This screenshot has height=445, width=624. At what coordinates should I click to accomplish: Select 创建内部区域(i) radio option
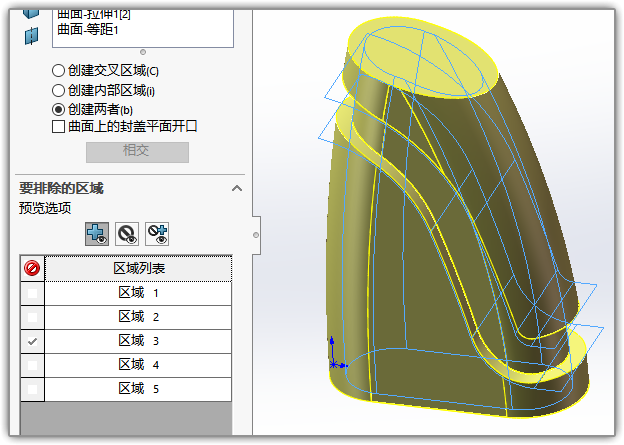pyautogui.click(x=58, y=90)
